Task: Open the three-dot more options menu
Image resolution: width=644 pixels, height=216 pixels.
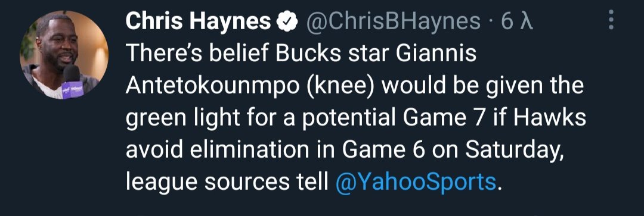Action: click(611, 20)
